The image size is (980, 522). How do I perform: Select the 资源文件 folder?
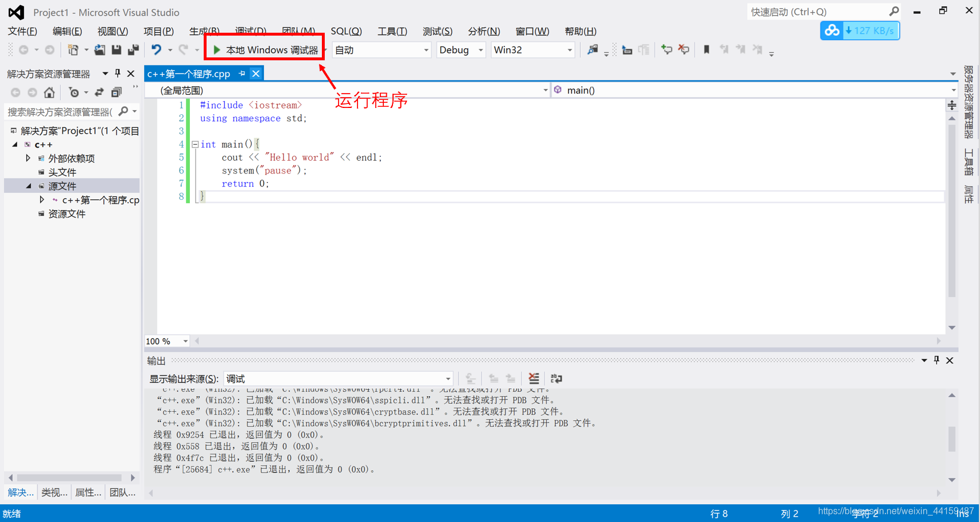tap(67, 214)
